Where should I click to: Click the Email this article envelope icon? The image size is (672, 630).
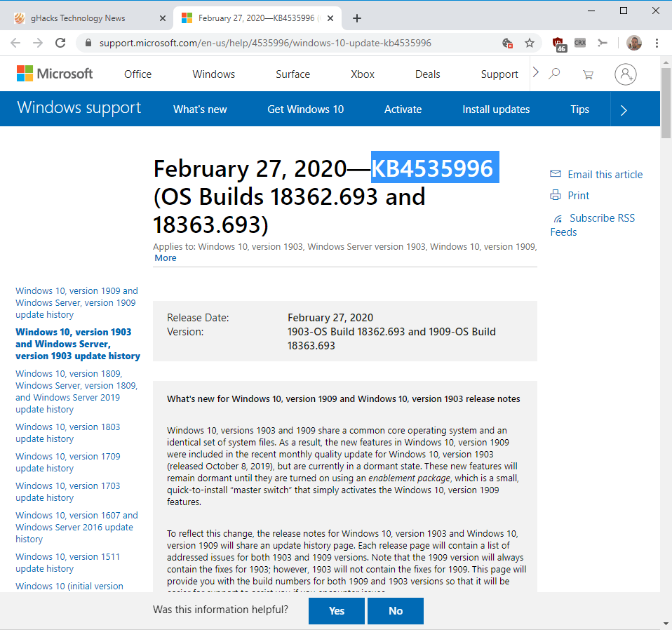(556, 174)
